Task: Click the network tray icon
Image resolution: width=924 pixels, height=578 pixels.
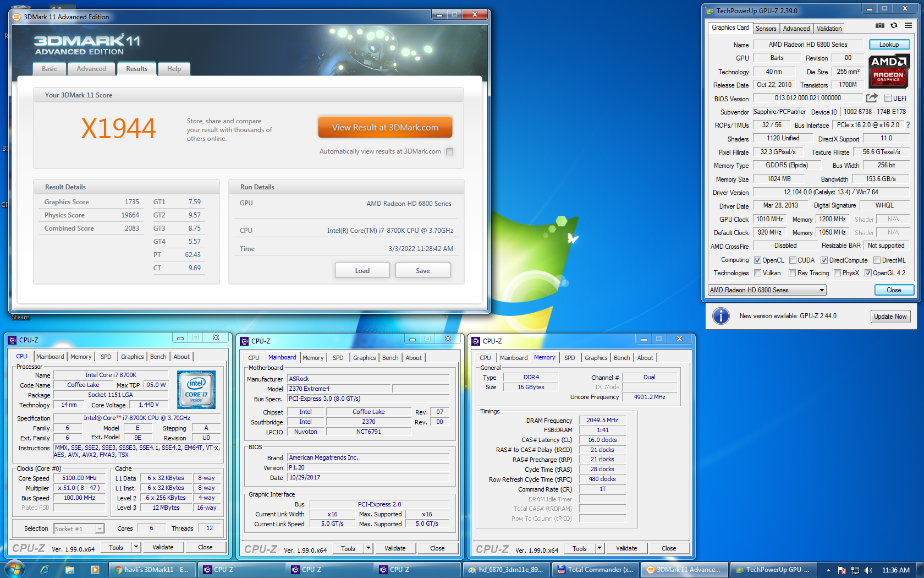Action: (x=855, y=570)
